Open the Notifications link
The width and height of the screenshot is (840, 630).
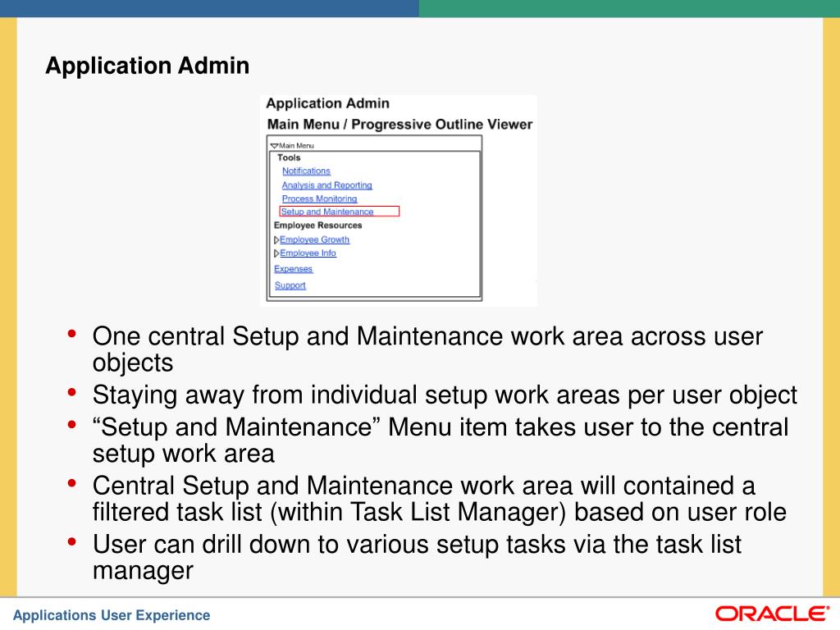click(306, 171)
